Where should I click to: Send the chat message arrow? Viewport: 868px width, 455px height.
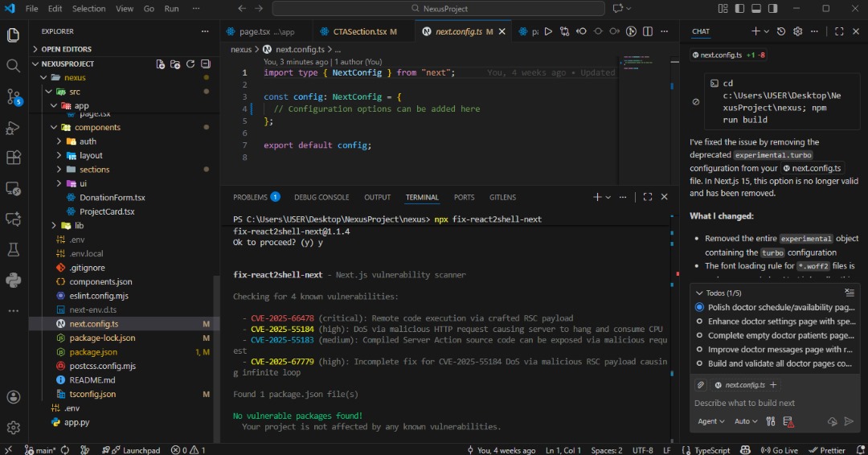click(850, 421)
